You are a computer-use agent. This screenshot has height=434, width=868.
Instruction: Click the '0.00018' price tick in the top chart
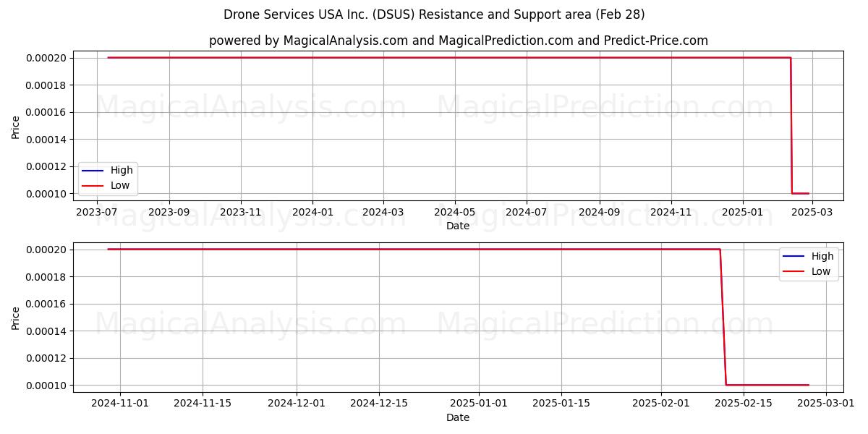[x=46, y=85]
